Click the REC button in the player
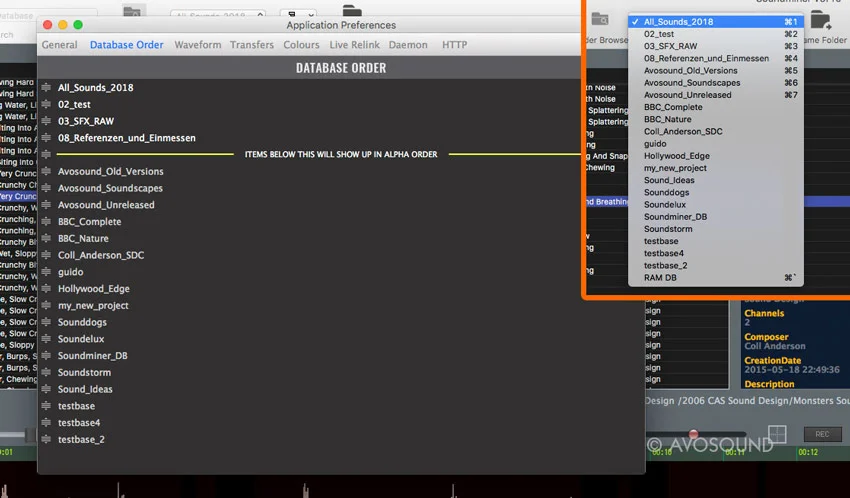The height and width of the screenshot is (498, 850). point(822,434)
